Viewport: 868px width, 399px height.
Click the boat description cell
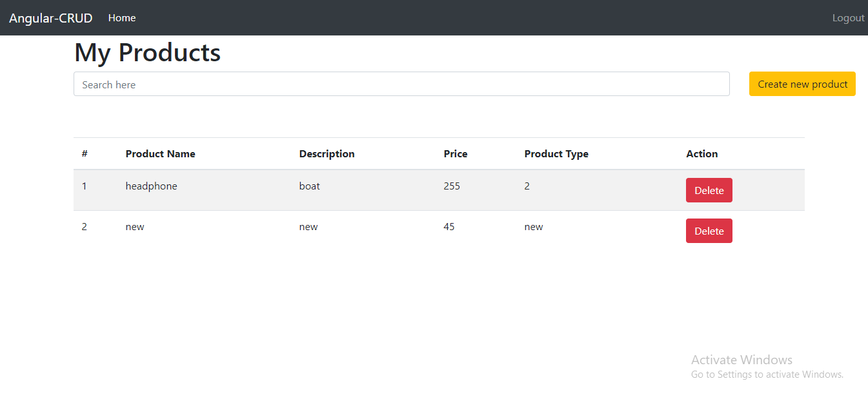pyautogui.click(x=309, y=186)
